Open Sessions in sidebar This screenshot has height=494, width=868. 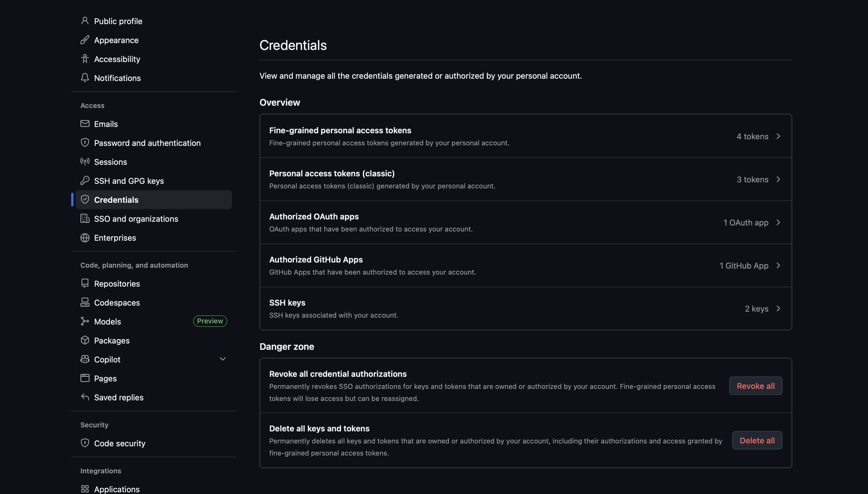pyautogui.click(x=154, y=162)
